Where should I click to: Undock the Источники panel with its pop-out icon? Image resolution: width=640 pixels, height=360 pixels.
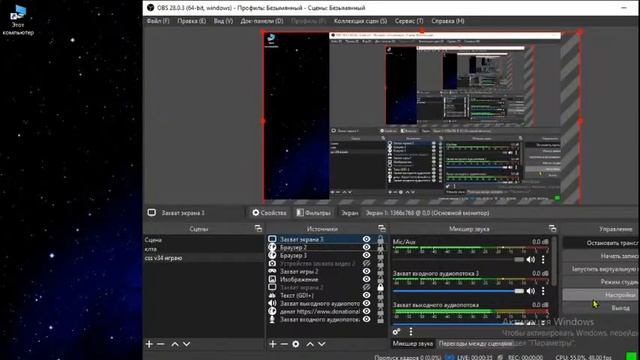click(382, 229)
